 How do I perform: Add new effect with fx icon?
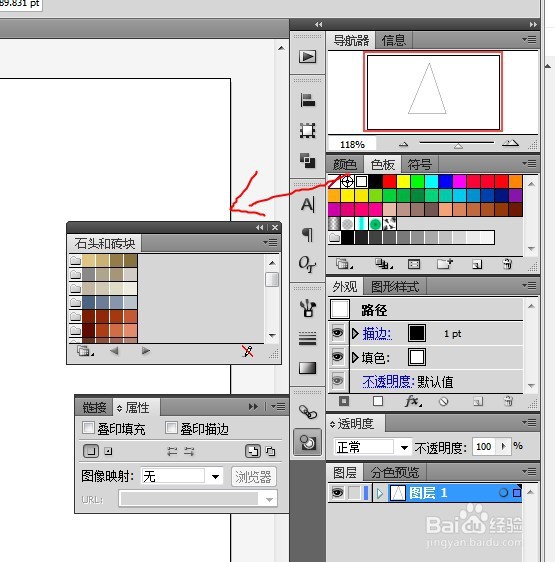(413, 401)
